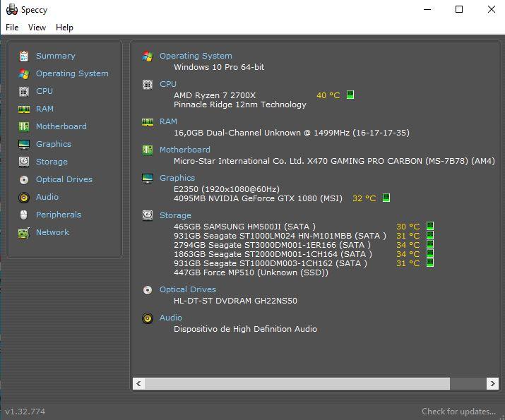
Task: Open the Help menu
Action: click(x=64, y=28)
